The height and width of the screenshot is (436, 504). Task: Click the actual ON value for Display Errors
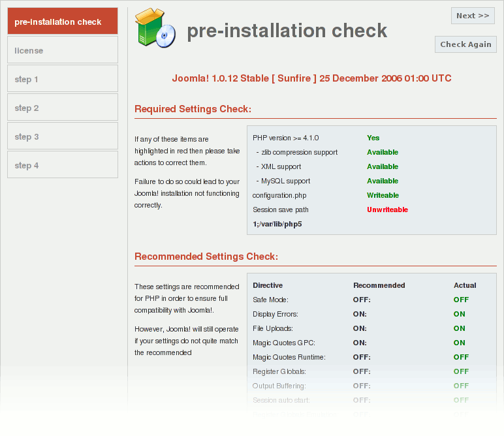[460, 314]
